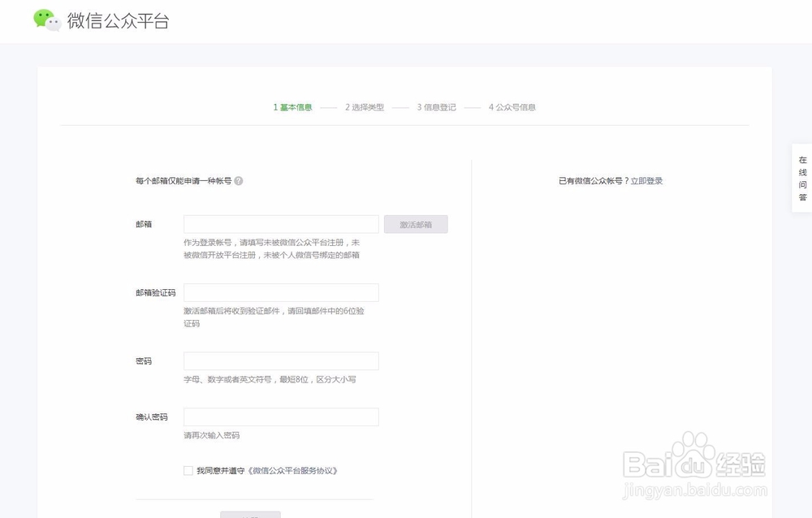This screenshot has height=518, width=812.
Task: Focus the 密码 input field
Action: coord(281,361)
